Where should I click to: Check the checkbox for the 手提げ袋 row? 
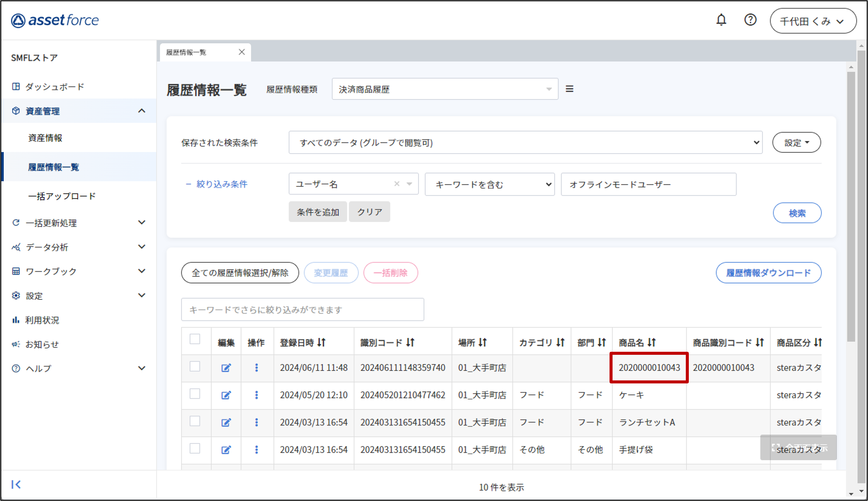[195, 448]
